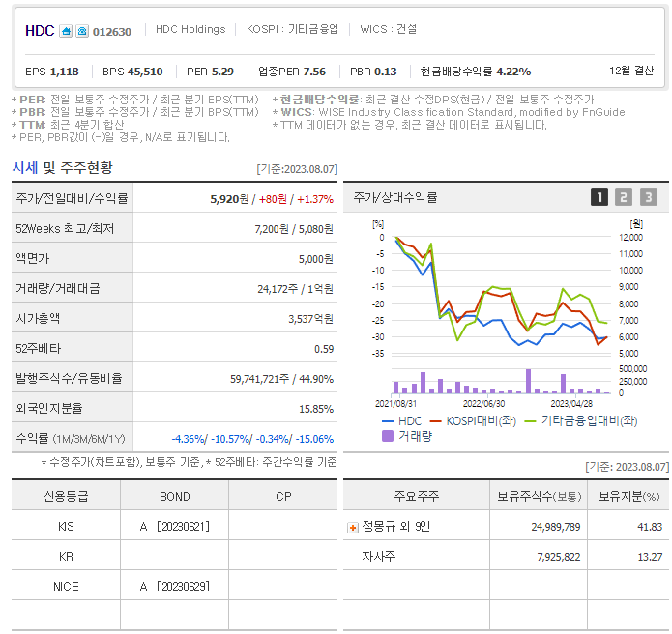Select the BPS 45,510 value
The width and height of the screenshot is (672, 634).
(x=132, y=72)
